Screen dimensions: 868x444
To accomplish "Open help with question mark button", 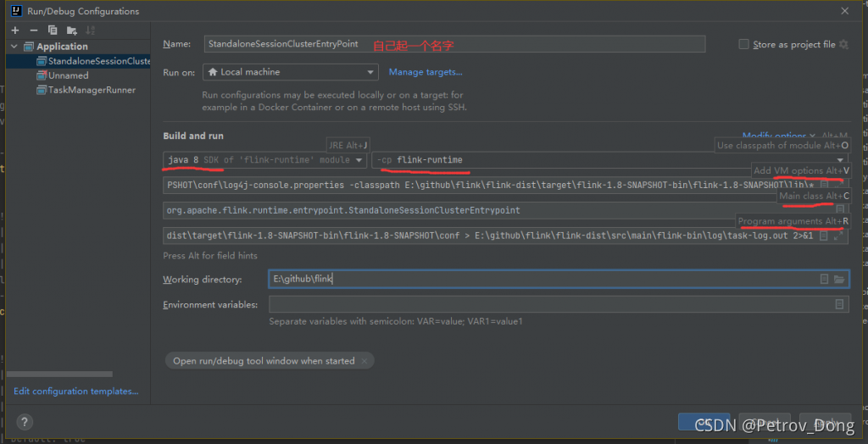I will [25, 423].
